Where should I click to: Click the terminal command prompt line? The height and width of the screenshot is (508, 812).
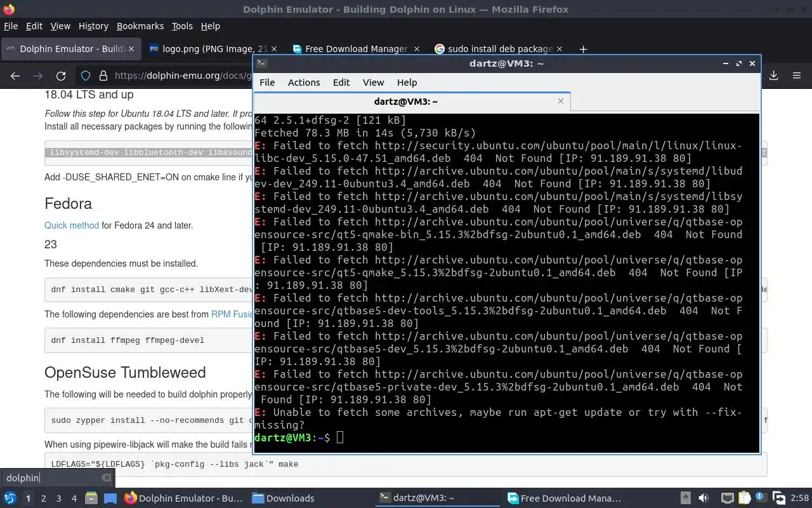(506, 438)
